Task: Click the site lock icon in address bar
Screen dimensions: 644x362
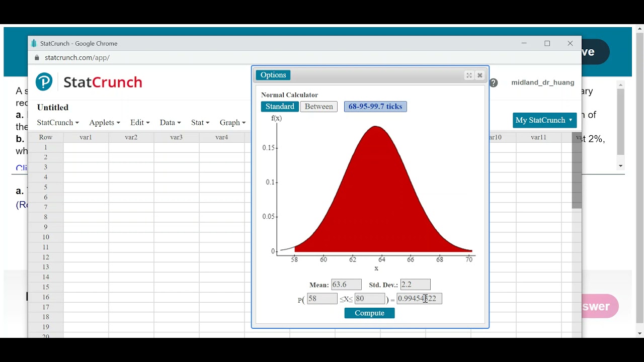Action: 37,58
